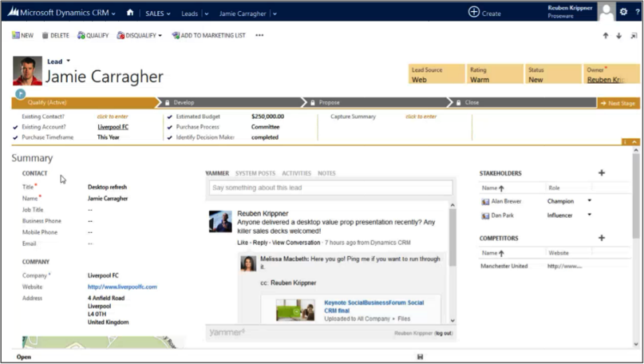Select the Close stage
644x364 pixels.
pos(524,102)
